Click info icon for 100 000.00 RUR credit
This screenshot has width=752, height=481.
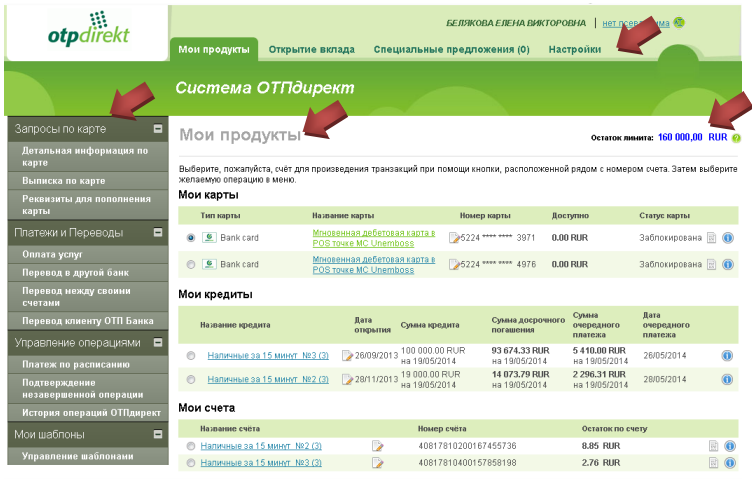[x=728, y=355]
